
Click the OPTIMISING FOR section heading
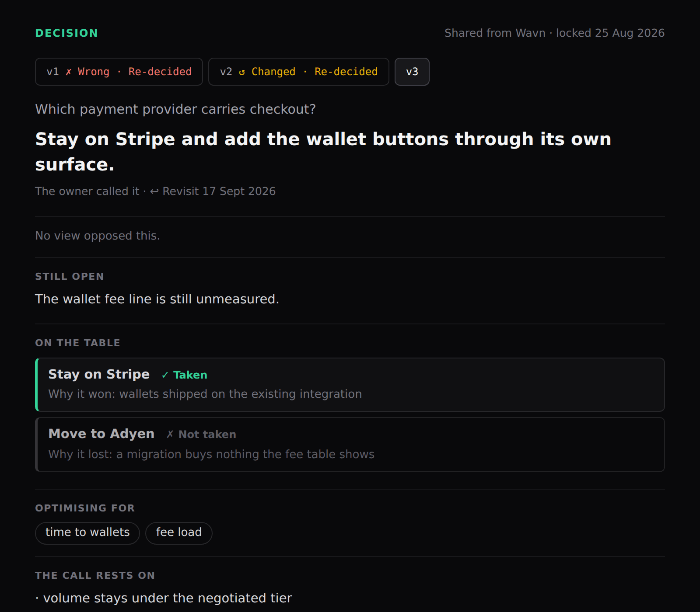coord(85,508)
